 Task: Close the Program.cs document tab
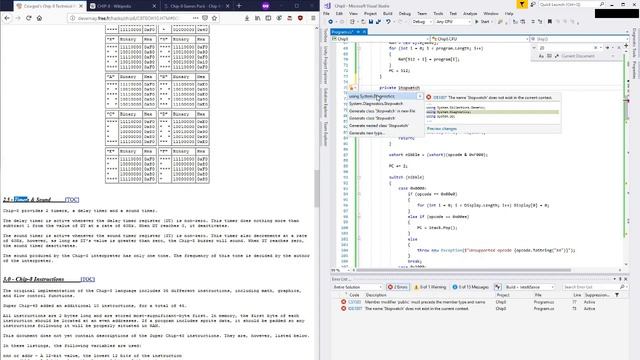click(364, 32)
